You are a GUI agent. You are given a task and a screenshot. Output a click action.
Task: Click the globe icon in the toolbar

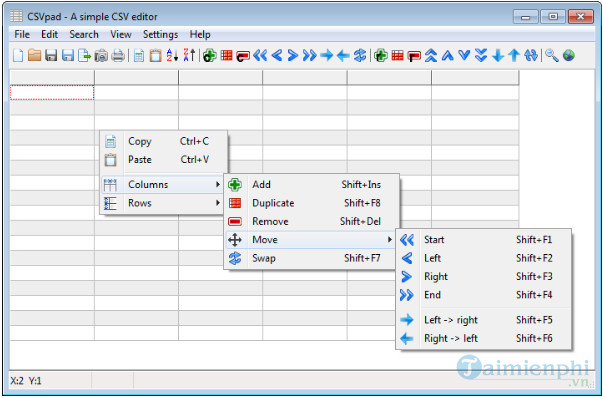[x=569, y=55]
